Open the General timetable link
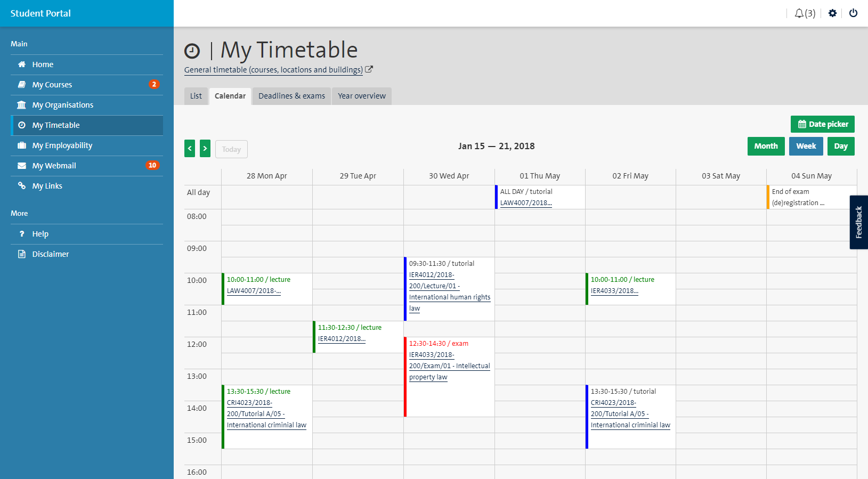This screenshot has height=479, width=868. pos(273,70)
